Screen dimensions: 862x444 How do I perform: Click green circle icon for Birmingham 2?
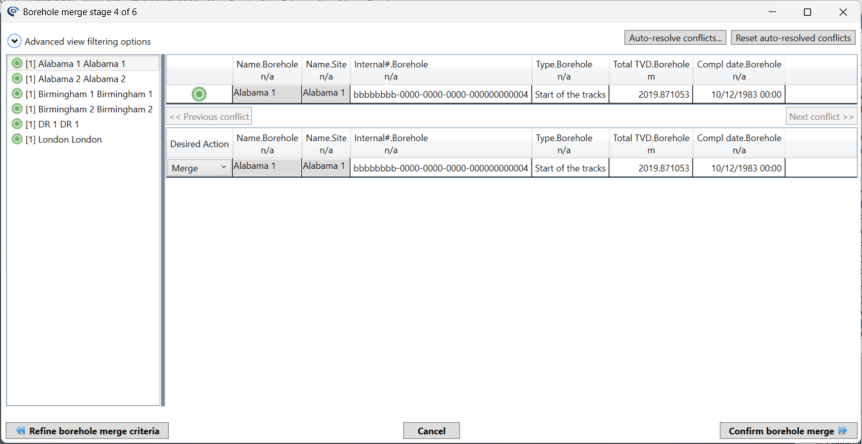pos(17,109)
